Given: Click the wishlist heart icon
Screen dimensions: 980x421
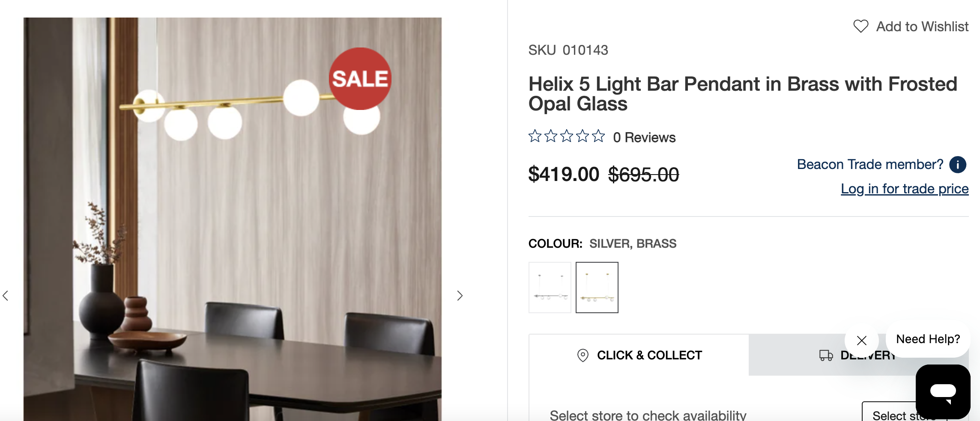Looking at the screenshot, I should coord(860,27).
